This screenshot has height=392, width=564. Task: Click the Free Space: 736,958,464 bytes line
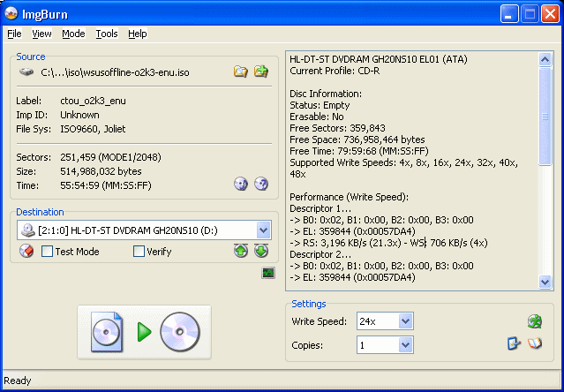pyautogui.click(x=357, y=139)
